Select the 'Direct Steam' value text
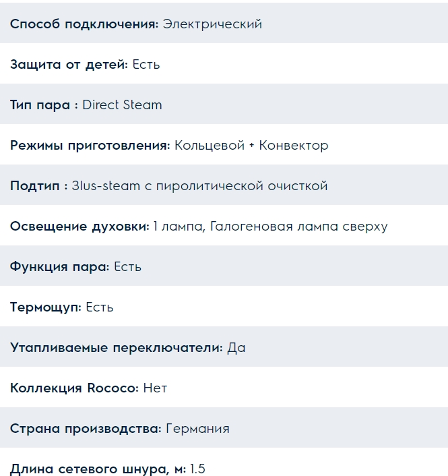This screenshot has height=476, width=448. tap(122, 105)
